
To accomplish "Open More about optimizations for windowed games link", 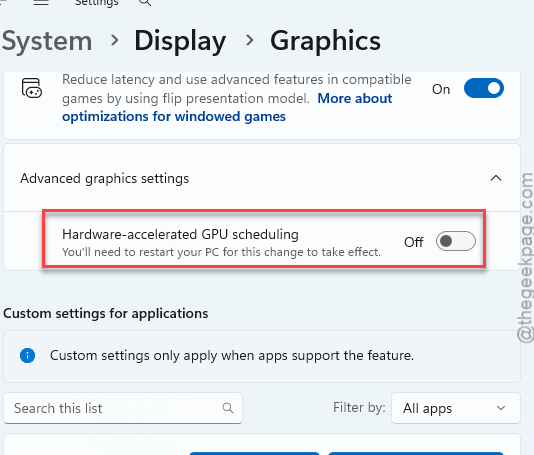I will [x=227, y=107].
